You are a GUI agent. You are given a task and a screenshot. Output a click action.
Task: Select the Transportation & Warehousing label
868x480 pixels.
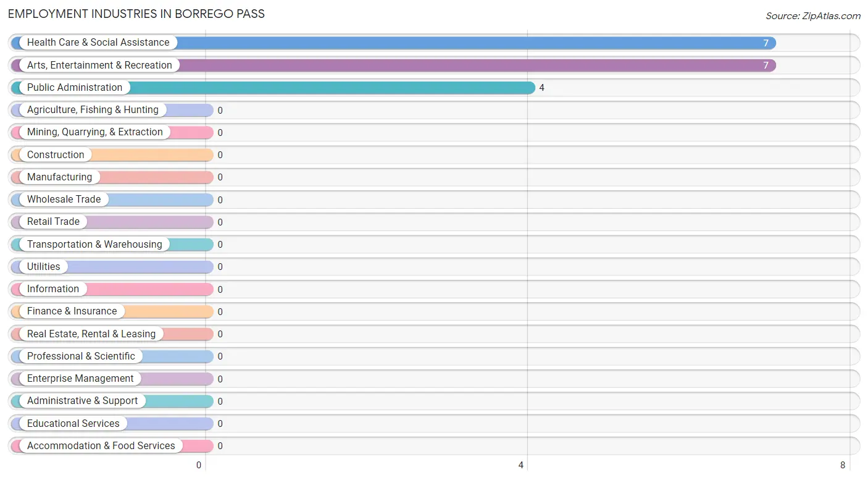pos(94,244)
